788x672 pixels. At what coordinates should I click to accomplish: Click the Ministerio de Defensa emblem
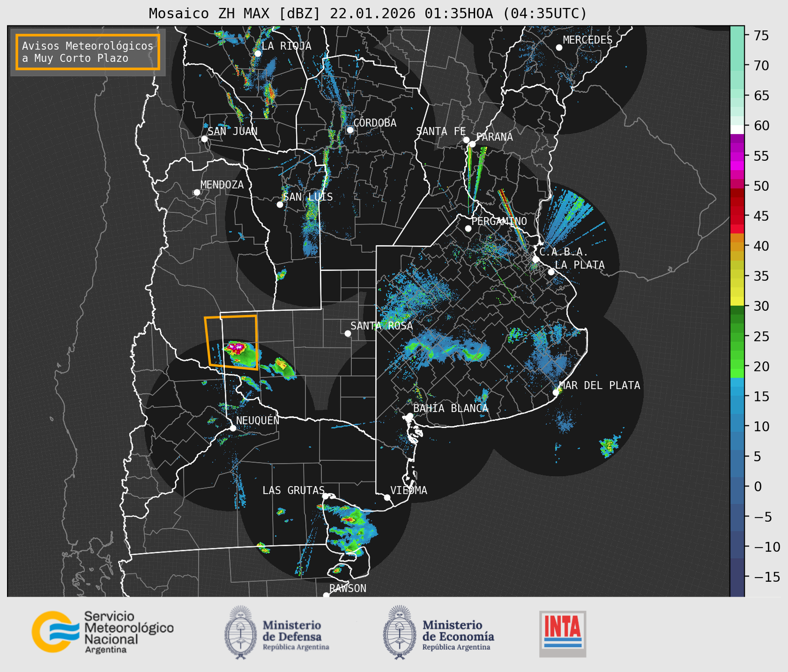tap(241, 632)
